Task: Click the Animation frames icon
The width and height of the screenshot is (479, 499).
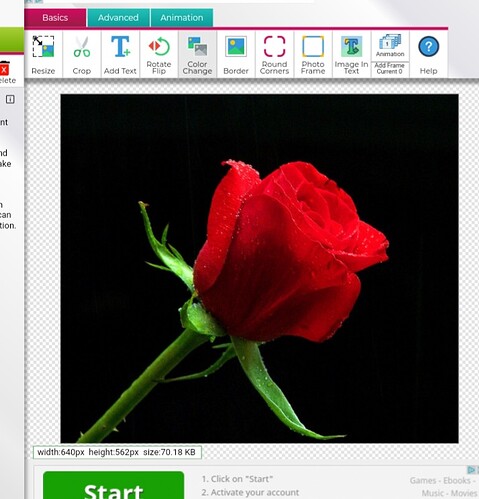Action: point(390,46)
